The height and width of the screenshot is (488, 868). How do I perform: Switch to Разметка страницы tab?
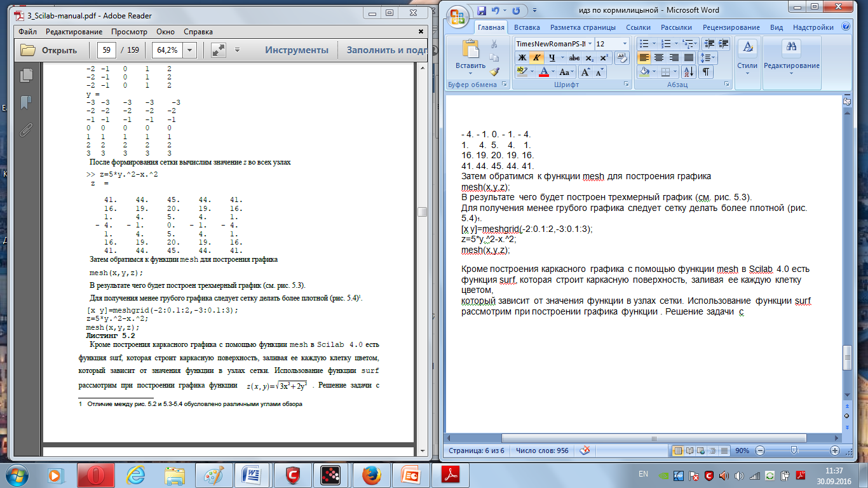tap(583, 27)
